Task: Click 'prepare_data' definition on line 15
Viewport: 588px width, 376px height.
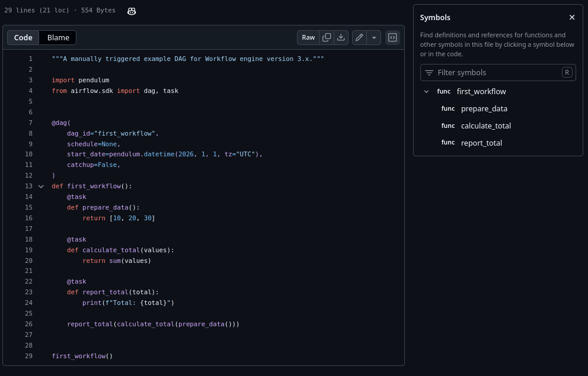Action: click(106, 207)
